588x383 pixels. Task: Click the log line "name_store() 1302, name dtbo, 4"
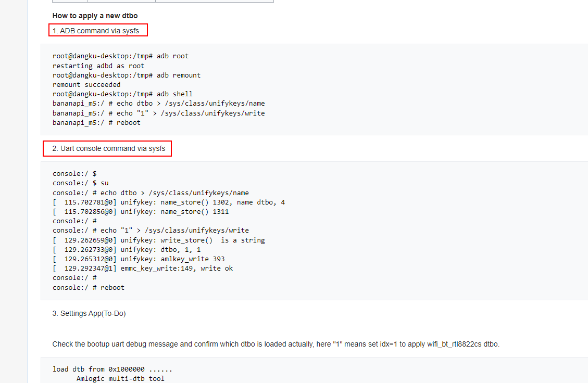click(x=169, y=202)
